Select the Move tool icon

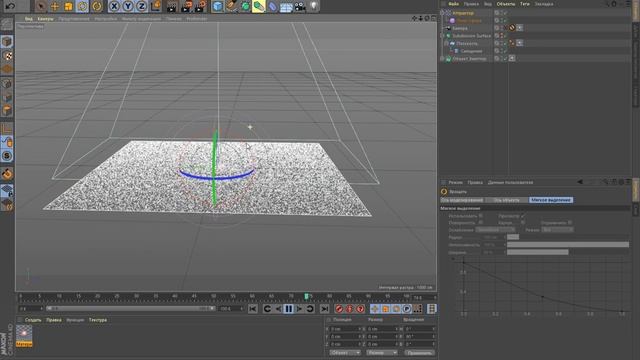click(54, 6)
